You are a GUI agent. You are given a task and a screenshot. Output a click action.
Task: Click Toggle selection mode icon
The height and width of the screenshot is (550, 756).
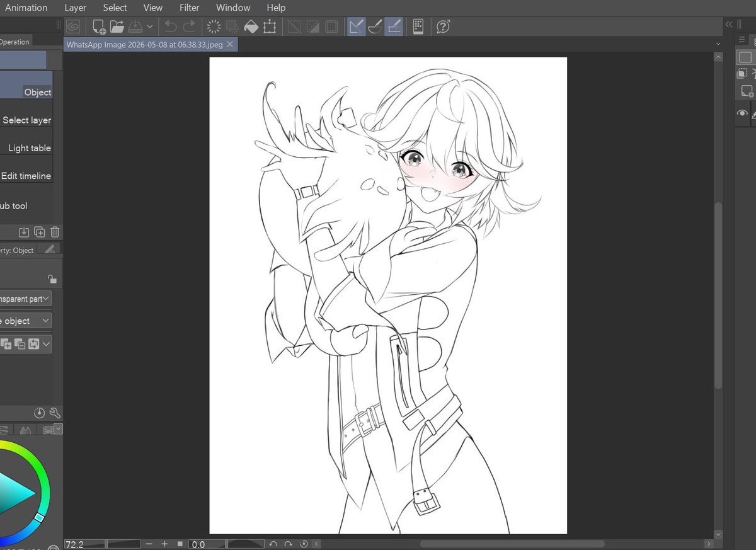tap(34, 344)
